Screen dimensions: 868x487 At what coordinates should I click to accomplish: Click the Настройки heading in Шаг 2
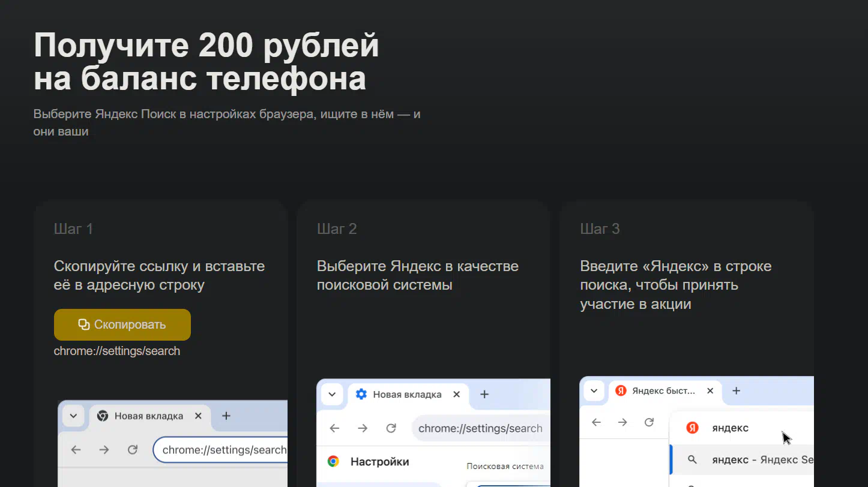pyautogui.click(x=380, y=462)
